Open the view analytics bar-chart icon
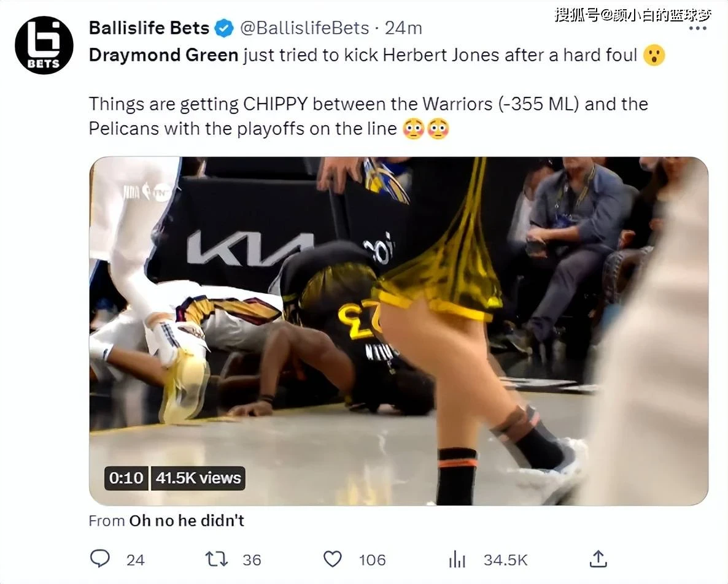Screen dimensions: 728x584 point(457,559)
